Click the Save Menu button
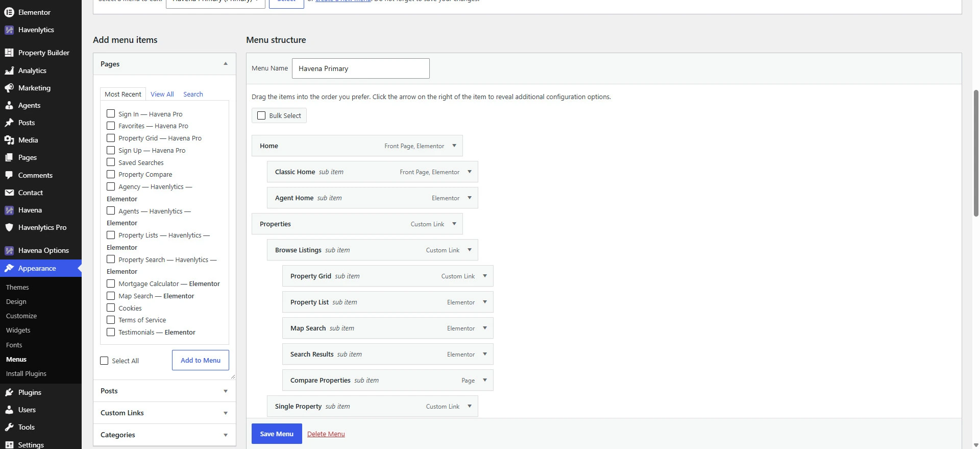The height and width of the screenshot is (449, 980). pyautogui.click(x=277, y=434)
